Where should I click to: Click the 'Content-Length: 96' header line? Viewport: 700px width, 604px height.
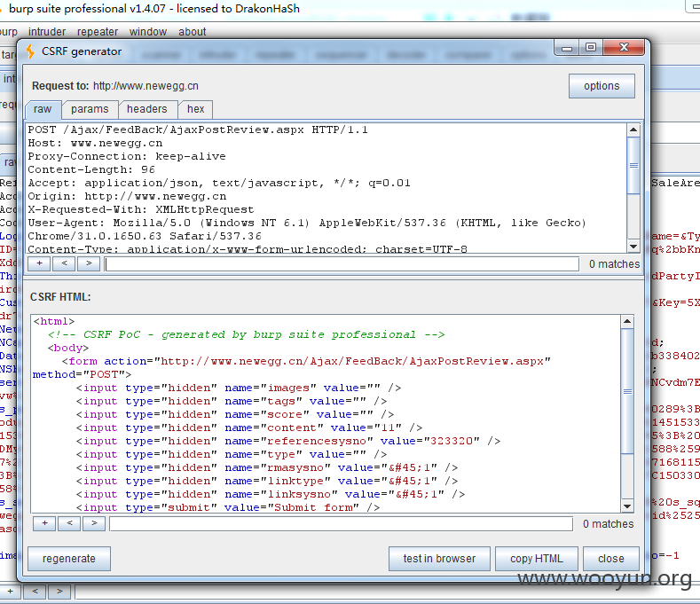coord(91,169)
